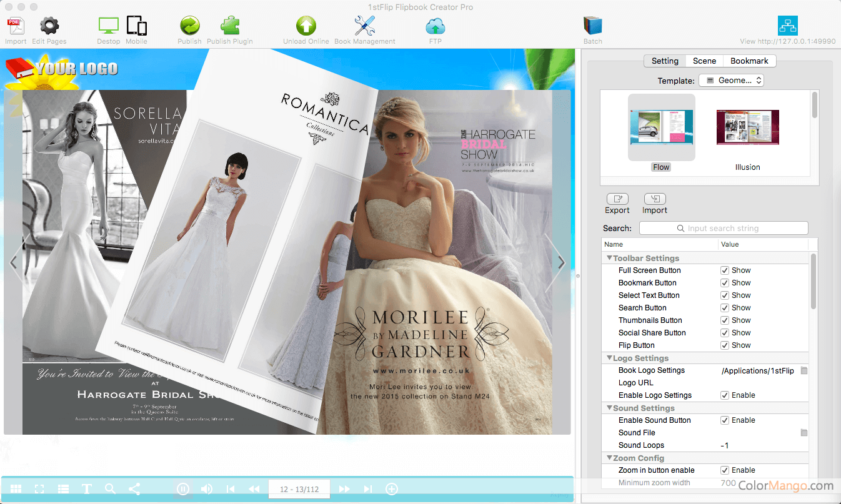This screenshot has height=504, width=841.
Task: Pause auto flip playback
Action: click(x=183, y=489)
